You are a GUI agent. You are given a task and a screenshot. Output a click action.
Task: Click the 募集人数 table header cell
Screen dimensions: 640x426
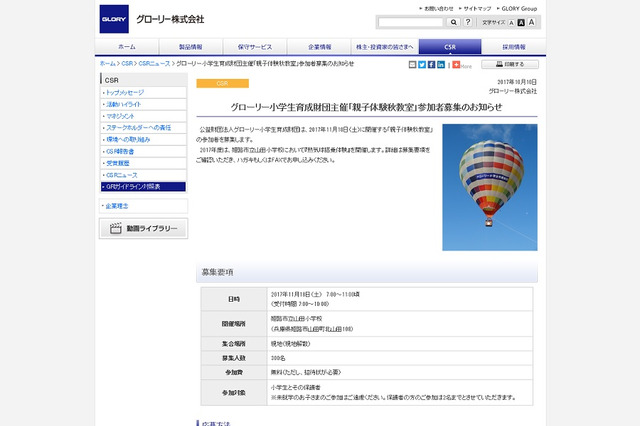coord(234,358)
